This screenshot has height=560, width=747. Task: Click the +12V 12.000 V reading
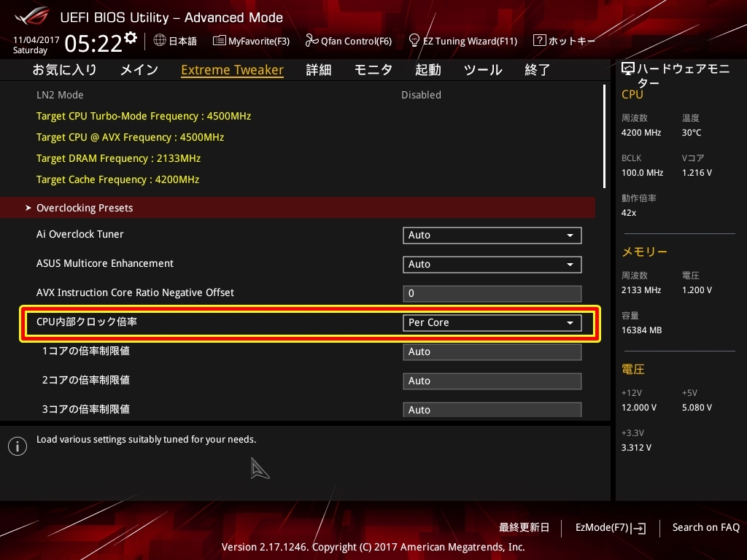tap(639, 408)
